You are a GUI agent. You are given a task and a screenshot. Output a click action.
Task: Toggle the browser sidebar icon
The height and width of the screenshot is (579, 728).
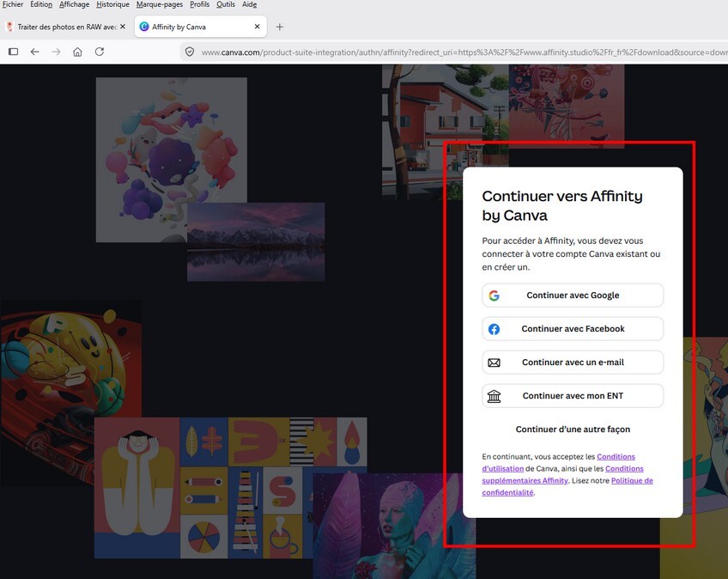pyautogui.click(x=14, y=52)
